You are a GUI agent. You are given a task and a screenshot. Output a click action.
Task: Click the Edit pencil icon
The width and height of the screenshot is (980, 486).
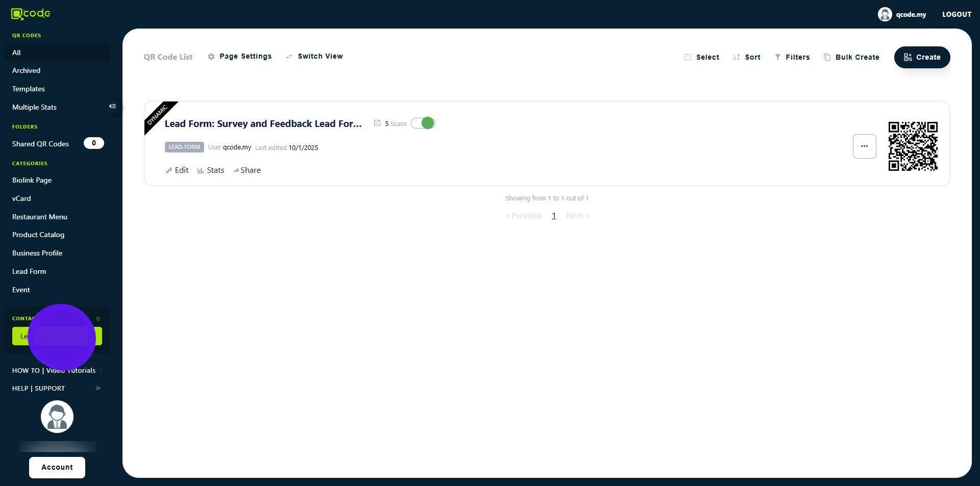tap(169, 171)
